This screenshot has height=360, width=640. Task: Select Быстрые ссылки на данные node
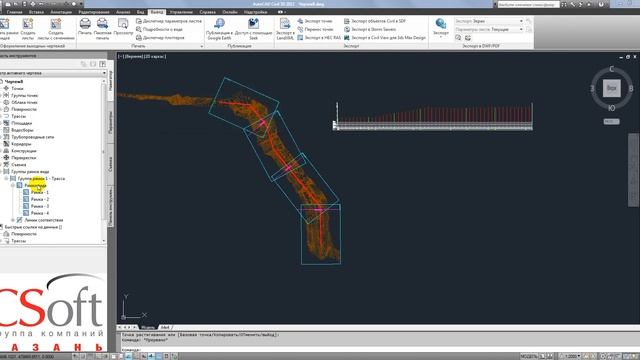[33, 227]
